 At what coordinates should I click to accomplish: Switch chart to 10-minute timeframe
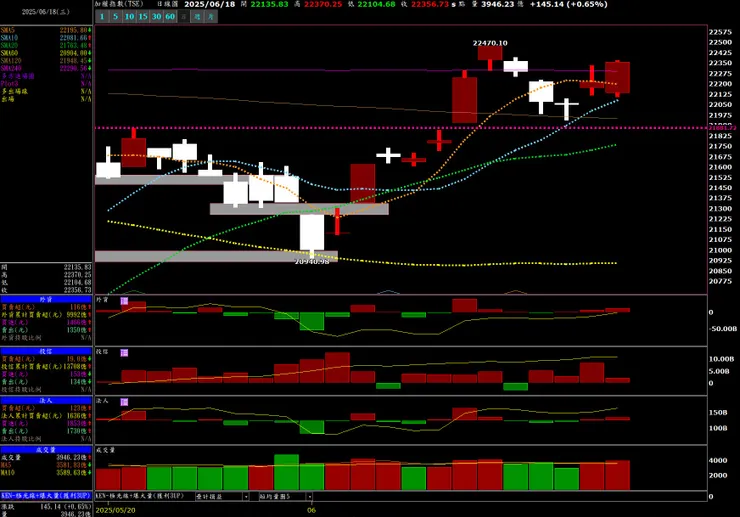click(x=129, y=17)
